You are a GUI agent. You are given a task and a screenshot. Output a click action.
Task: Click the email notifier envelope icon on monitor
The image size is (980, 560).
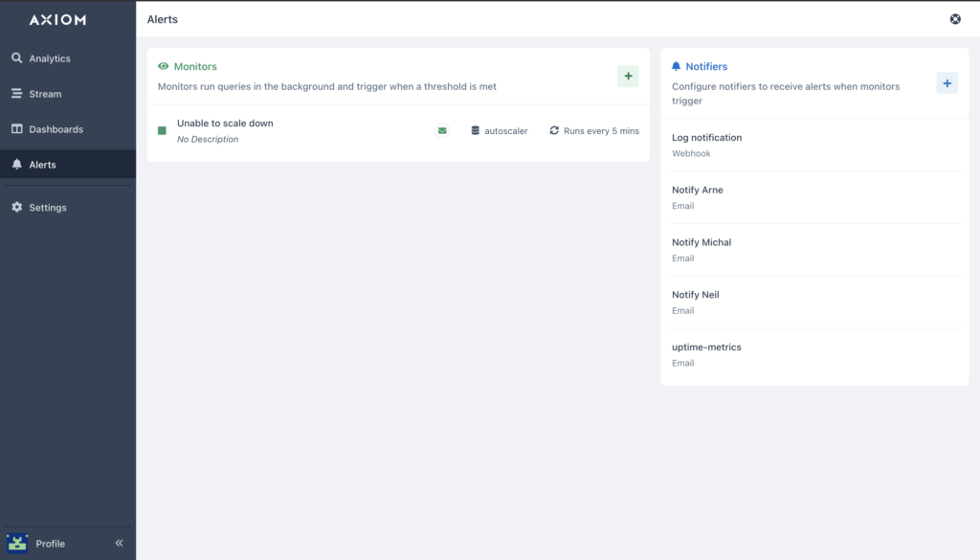(x=442, y=130)
